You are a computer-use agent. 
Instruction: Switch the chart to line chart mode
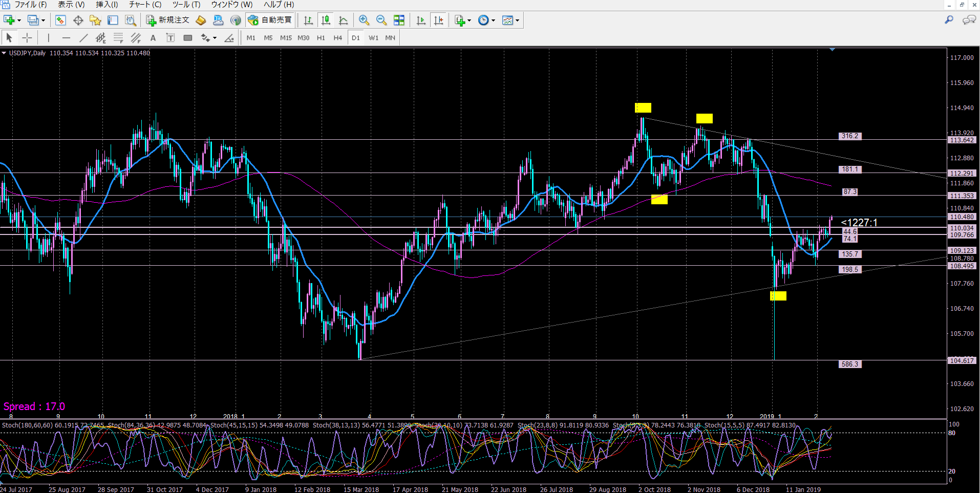coord(344,20)
